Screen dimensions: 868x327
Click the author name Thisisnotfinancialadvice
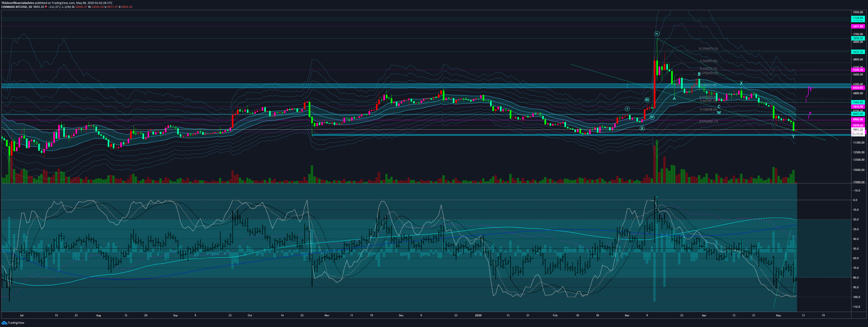pos(18,3)
